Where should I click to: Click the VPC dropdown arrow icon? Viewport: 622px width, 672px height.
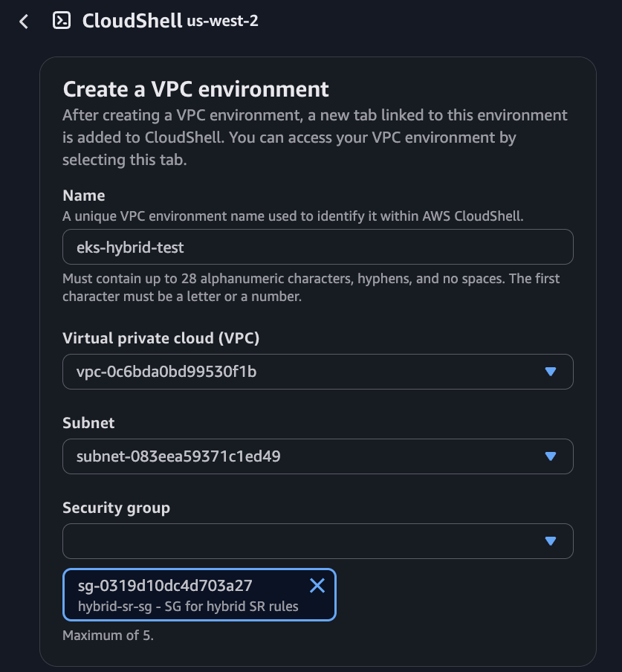click(x=551, y=372)
